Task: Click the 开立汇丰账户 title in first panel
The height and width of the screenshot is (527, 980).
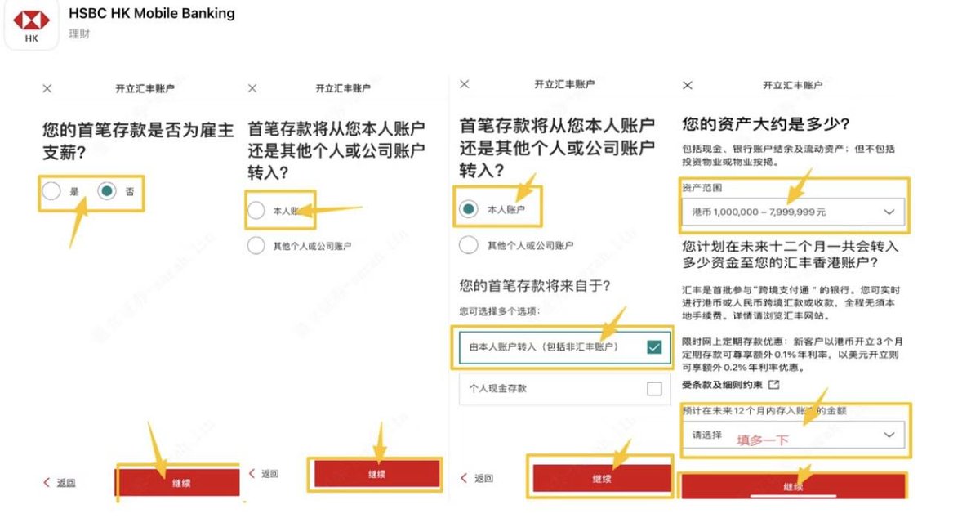Action: 145,88
